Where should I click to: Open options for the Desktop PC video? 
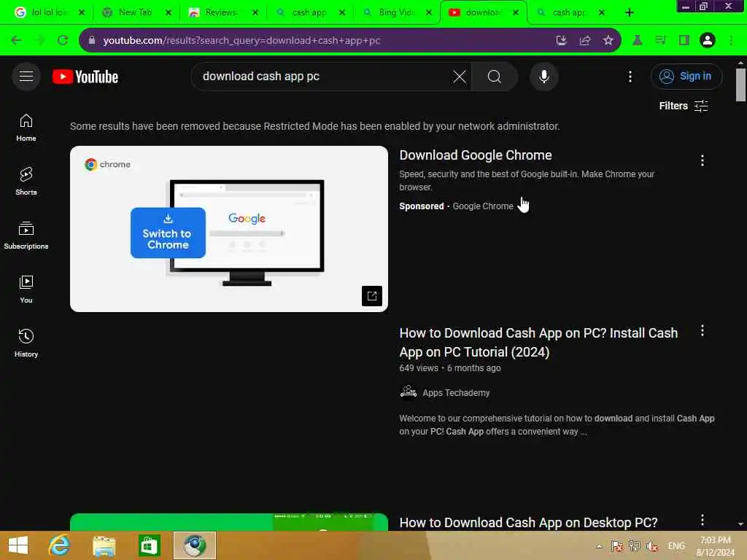tap(703, 520)
